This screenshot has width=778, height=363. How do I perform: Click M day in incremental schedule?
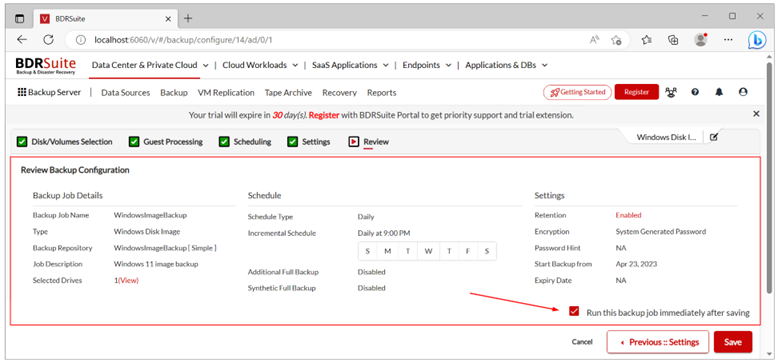point(388,251)
